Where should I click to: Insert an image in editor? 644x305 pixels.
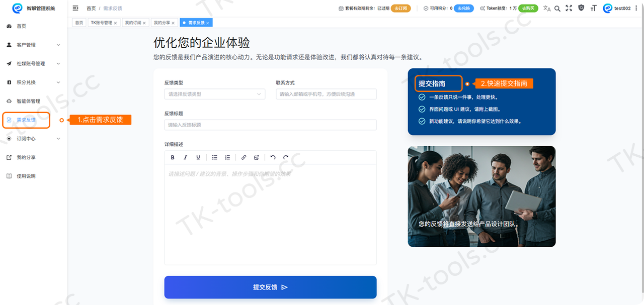point(257,157)
